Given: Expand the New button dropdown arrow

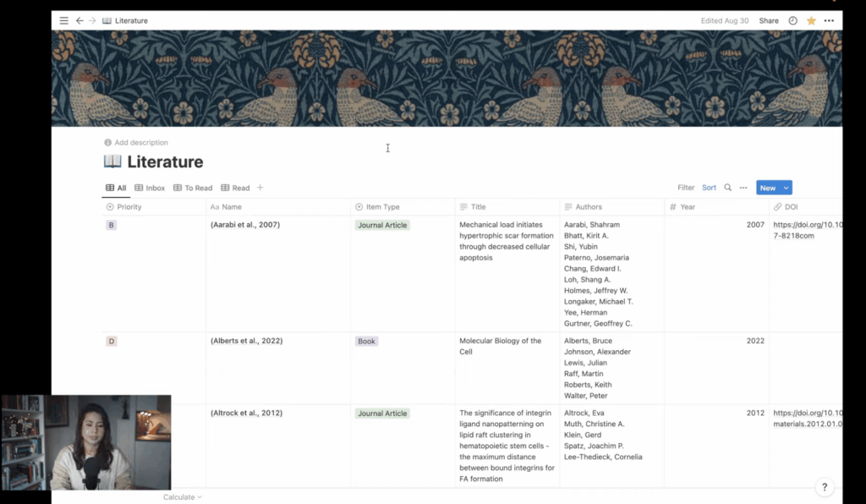Looking at the screenshot, I should coord(787,188).
